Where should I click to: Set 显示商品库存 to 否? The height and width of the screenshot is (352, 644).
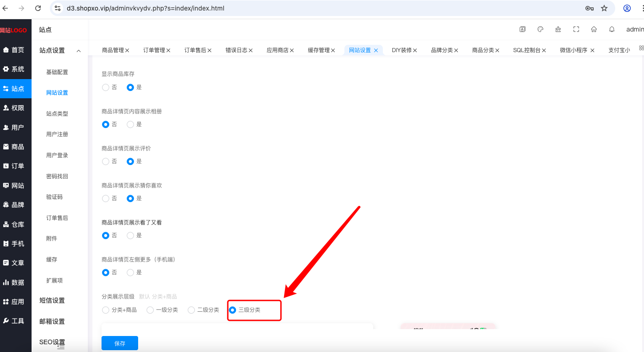(x=106, y=87)
